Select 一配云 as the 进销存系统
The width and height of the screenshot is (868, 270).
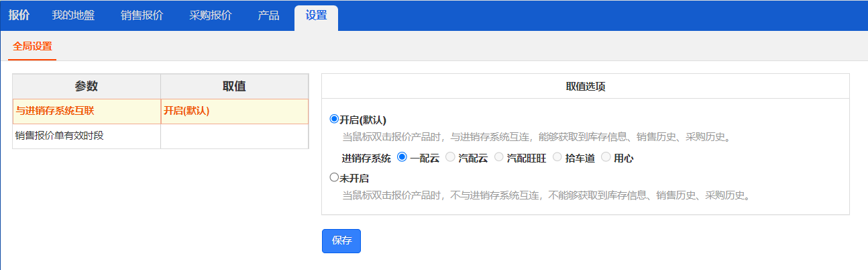402,157
